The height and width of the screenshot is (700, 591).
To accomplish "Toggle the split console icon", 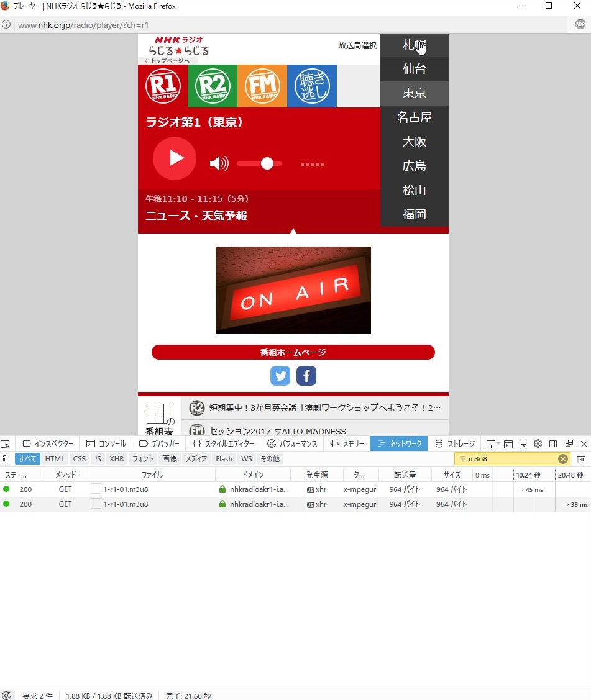I will coord(508,444).
